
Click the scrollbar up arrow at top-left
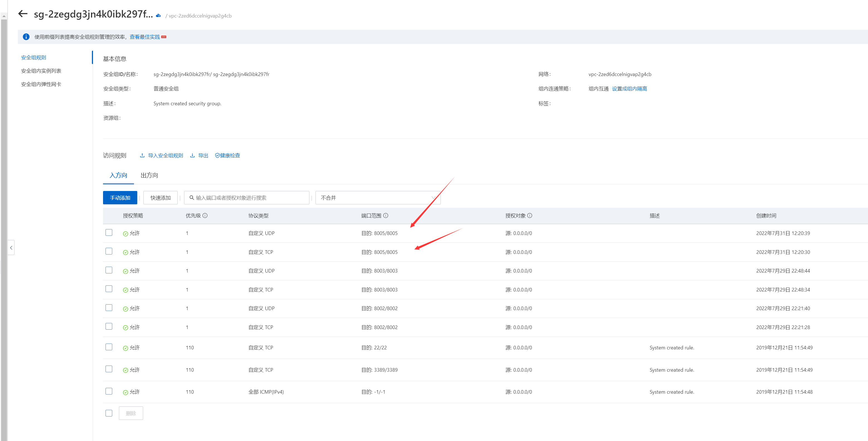[x=4, y=16]
